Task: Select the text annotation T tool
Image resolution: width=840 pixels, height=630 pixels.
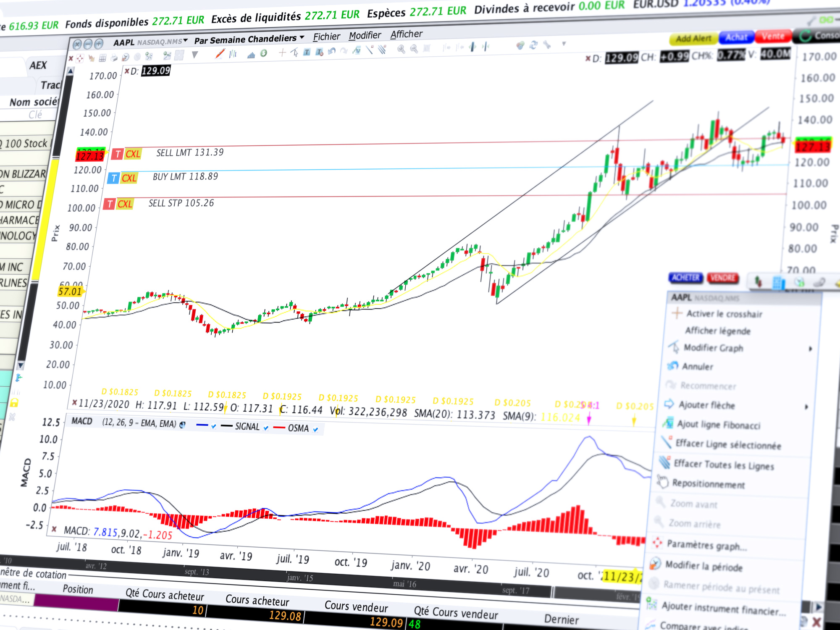Action: (x=307, y=52)
